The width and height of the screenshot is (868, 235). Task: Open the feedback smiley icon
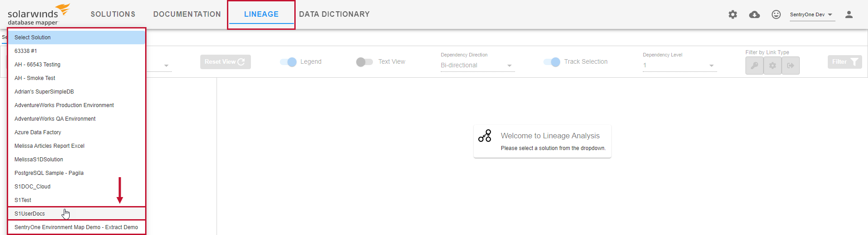(776, 14)
